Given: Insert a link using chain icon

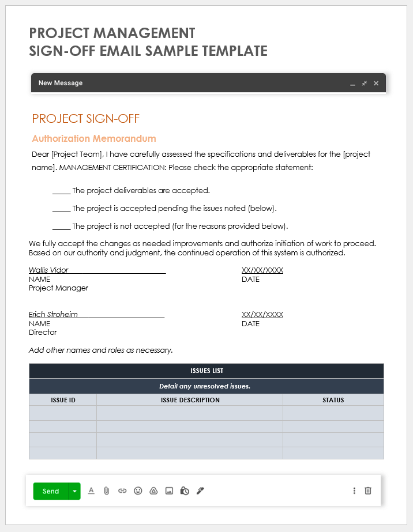Looking at the screenshot, I should point(122,491).
